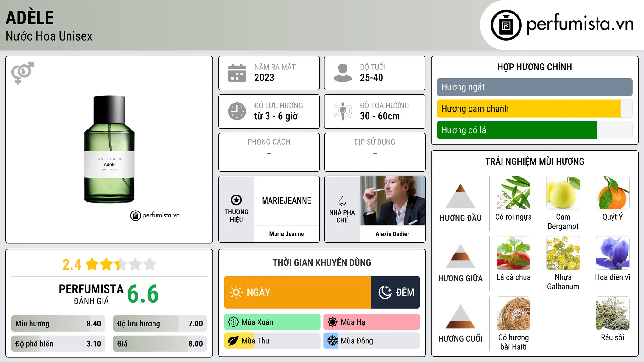This screenshot has width=644, height=362.
Task: Open the Quýt Ý note image
Action: pyautogui.click(x=613, y=193)
